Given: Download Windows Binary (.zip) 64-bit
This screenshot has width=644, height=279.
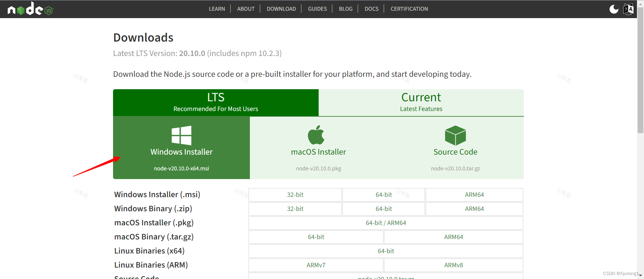Looking at the screenshot, I should (x=384, y=209).
